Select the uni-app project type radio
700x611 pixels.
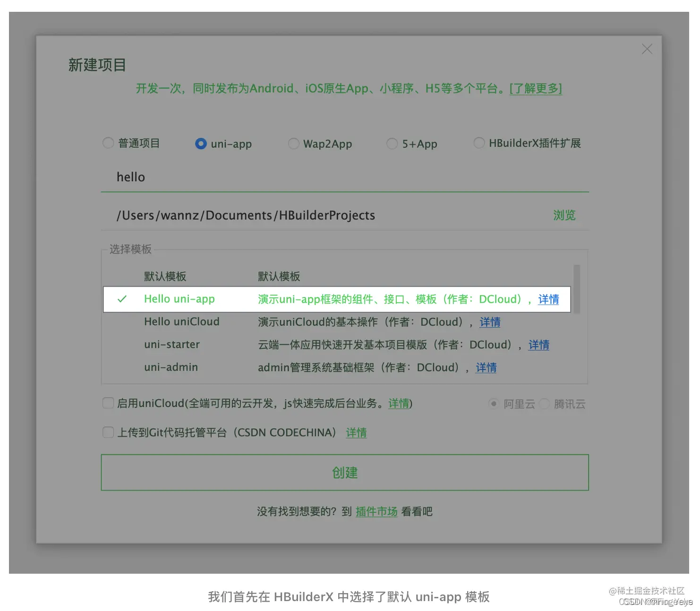coord(201,144)
